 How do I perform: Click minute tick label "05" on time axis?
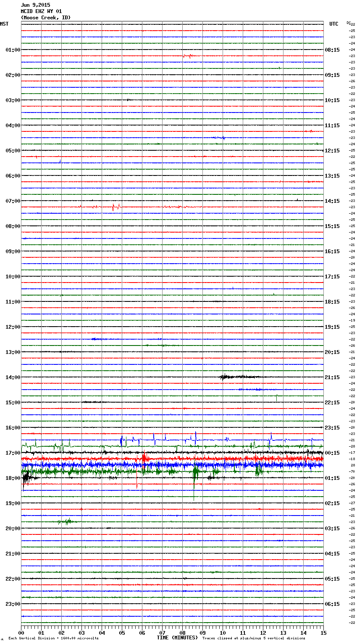(x=122, y=633)
